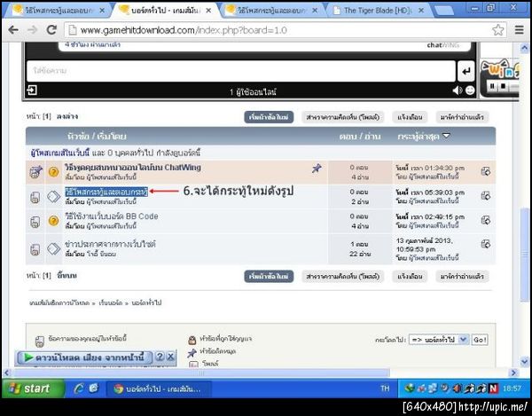
Task: Close the download audio bar
Action: (170, 357)
